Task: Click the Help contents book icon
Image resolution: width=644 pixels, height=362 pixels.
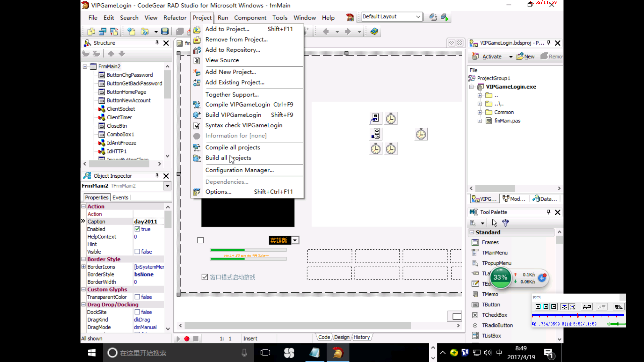Action: (x=374, y=32)
